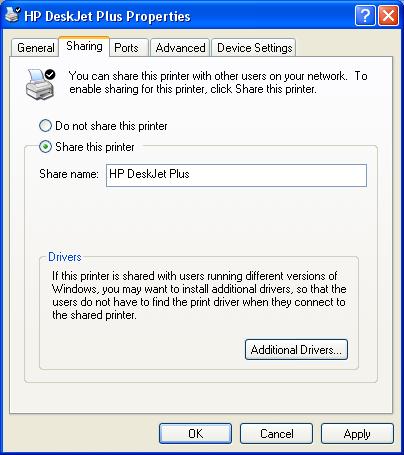Select the Sharing tab
Screen dimensions: 404x455
tap(84, 46)
